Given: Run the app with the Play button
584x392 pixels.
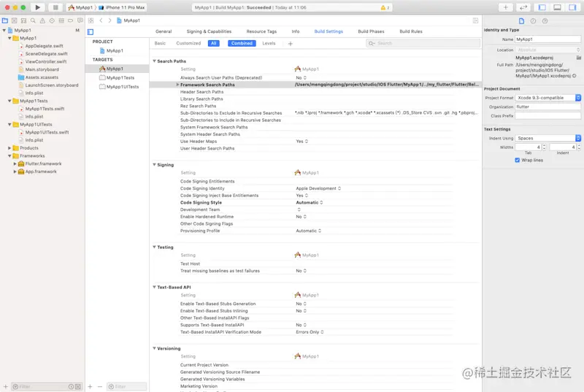Looking at the screenshot, I should (37, 7).
